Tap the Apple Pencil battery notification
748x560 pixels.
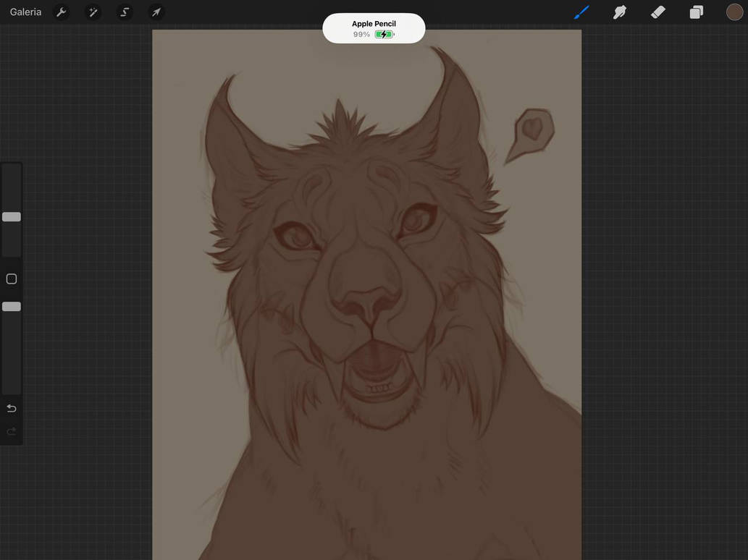pos(374,28)
